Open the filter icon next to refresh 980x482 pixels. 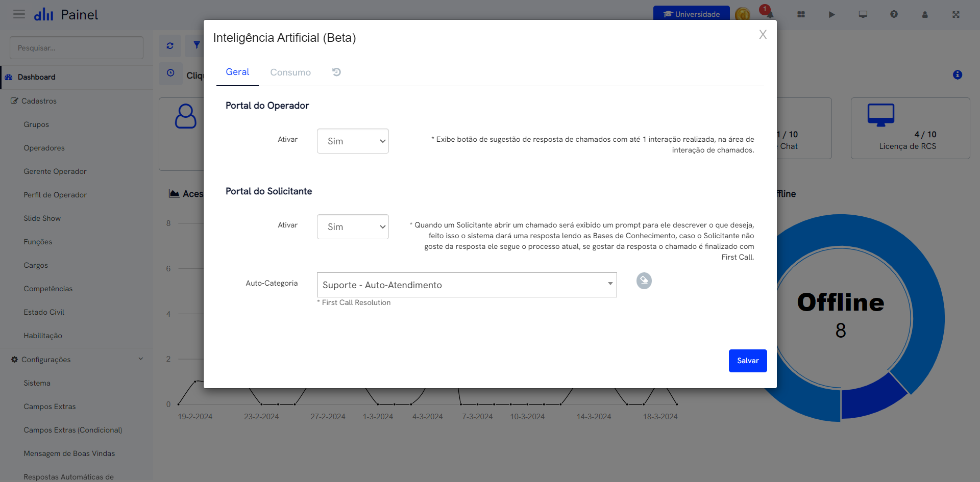(196, 45)
